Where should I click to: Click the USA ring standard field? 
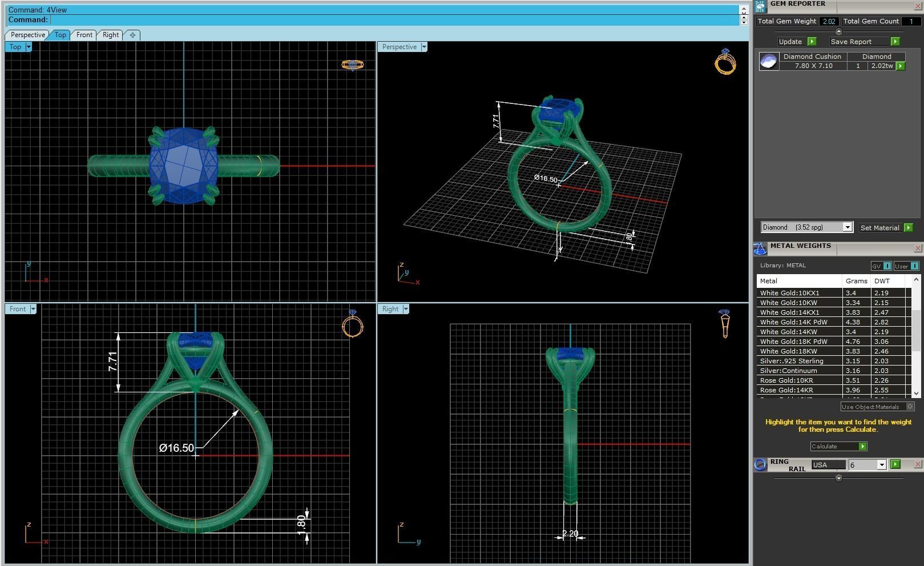(828, 465)
